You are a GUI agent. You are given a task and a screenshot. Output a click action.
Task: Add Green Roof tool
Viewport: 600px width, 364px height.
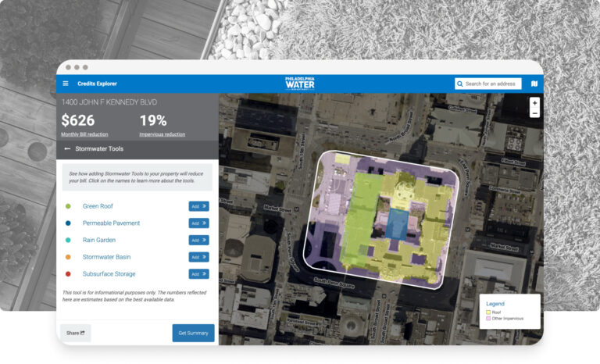pyautogui.click(x=198, y=206)
